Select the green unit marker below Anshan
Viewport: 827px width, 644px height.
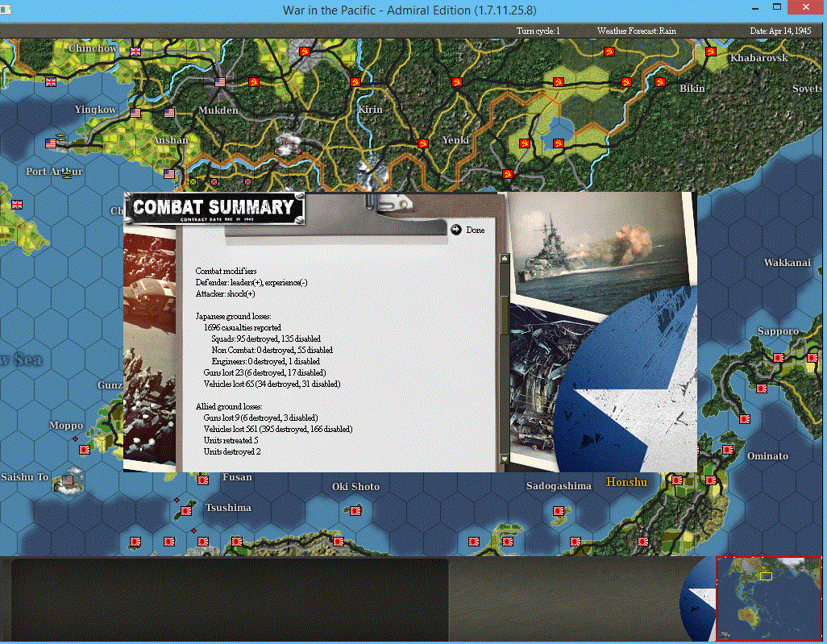click(193, 181)
